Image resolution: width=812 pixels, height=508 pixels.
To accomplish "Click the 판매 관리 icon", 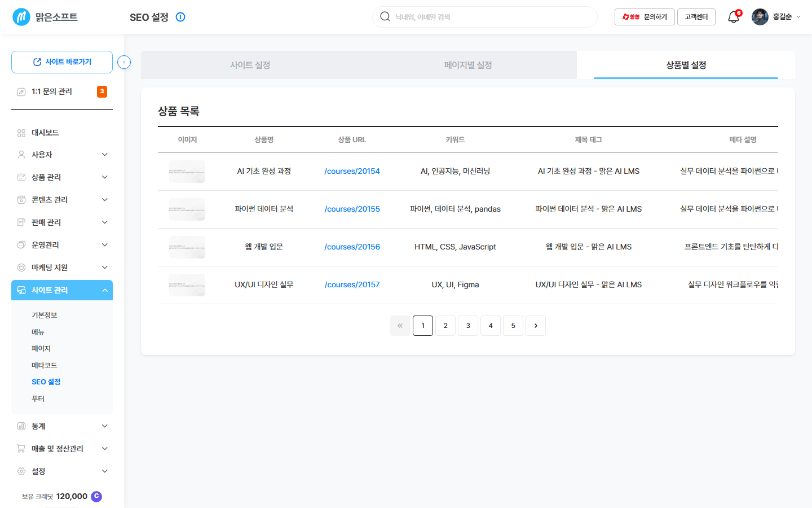I will pyautogui.click(x=21, y=222).
